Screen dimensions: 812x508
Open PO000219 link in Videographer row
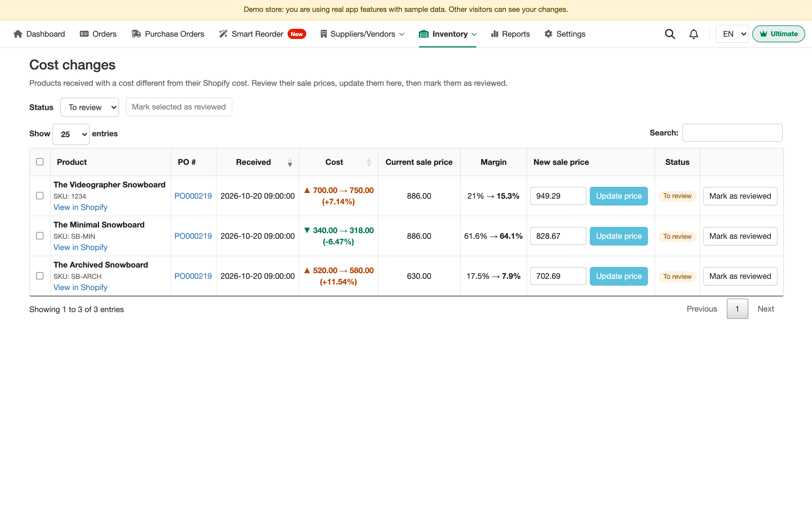click(193, 196)
